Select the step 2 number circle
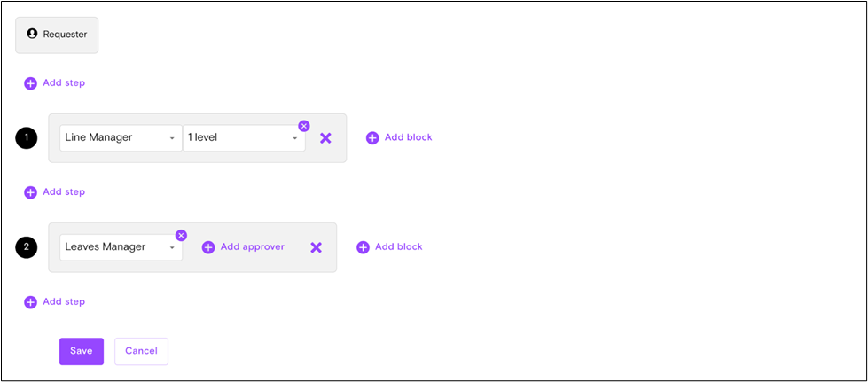Viewport: 868px width, 382px height. coord(27,247)
